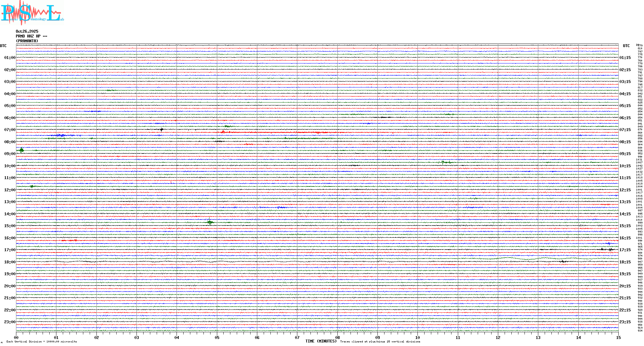
Task: Click the right UTC axis label
Action: (626, 46)
